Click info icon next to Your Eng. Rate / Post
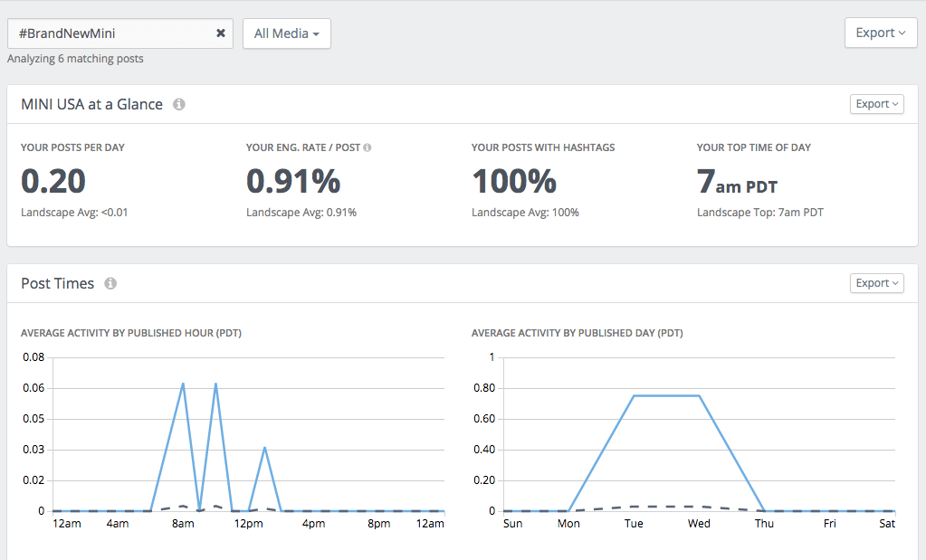This screenshot has height=560, width=926. pos(368,147)
